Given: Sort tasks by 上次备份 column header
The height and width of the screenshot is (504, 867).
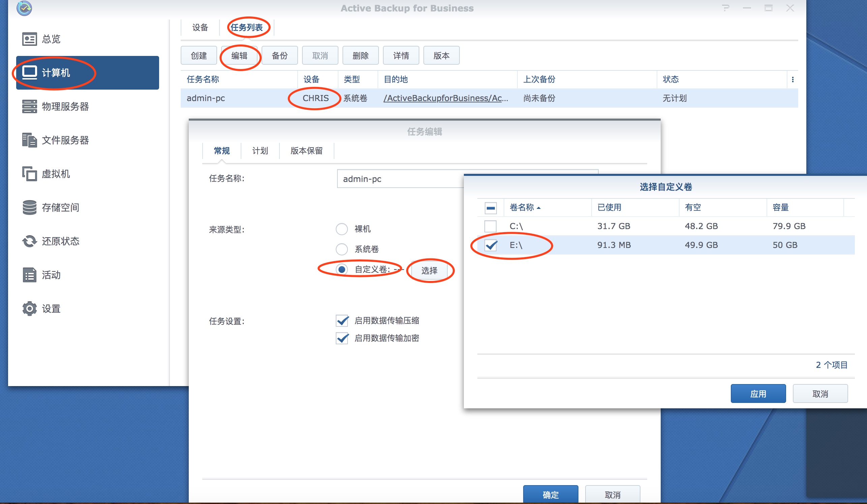Looking at the screenshot, I should tap(587, 80).
